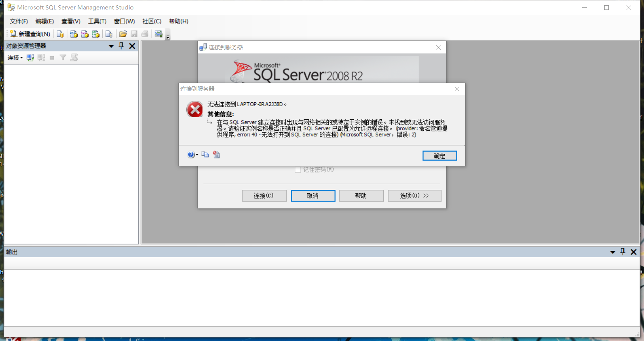Click the 输出 panel title

tap(12, 252)
